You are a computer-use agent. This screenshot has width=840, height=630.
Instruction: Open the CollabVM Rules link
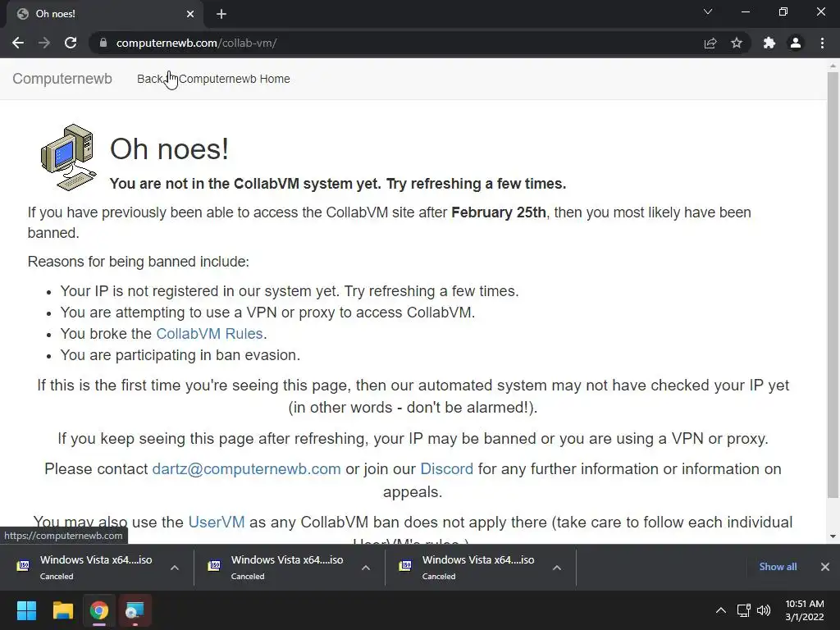(x=209, y=334)
